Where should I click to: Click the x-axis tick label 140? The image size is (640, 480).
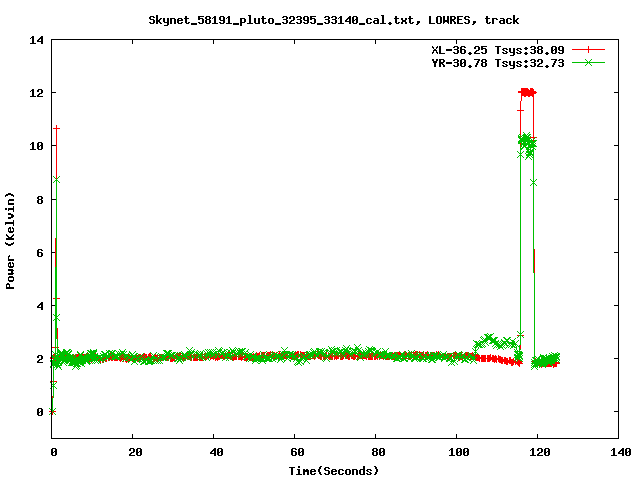[620, 452]
